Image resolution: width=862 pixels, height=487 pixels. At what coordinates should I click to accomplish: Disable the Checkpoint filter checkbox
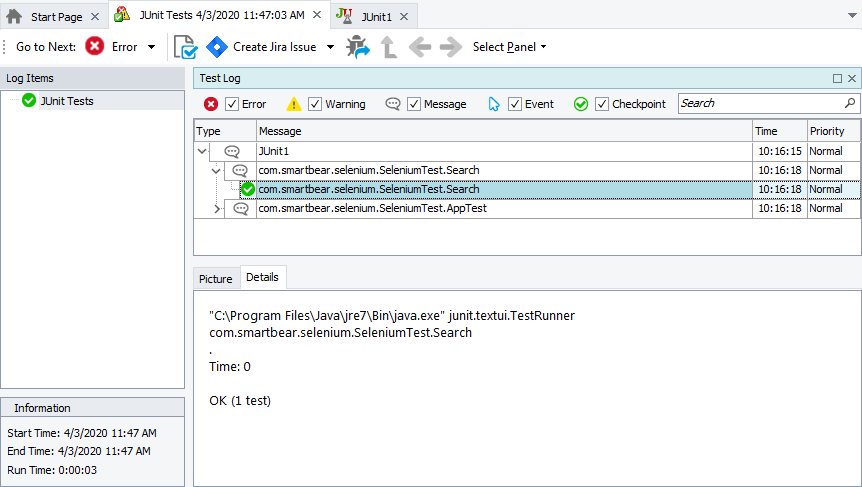[x=602, y=104]
